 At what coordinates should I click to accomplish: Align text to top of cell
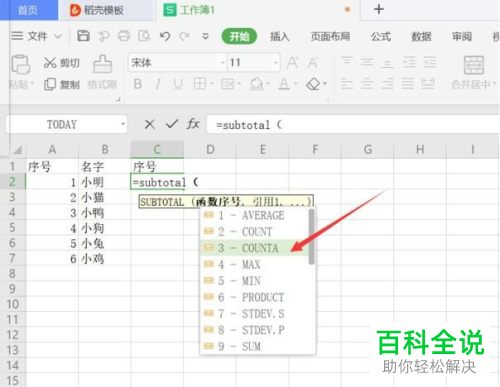(347, 62)
